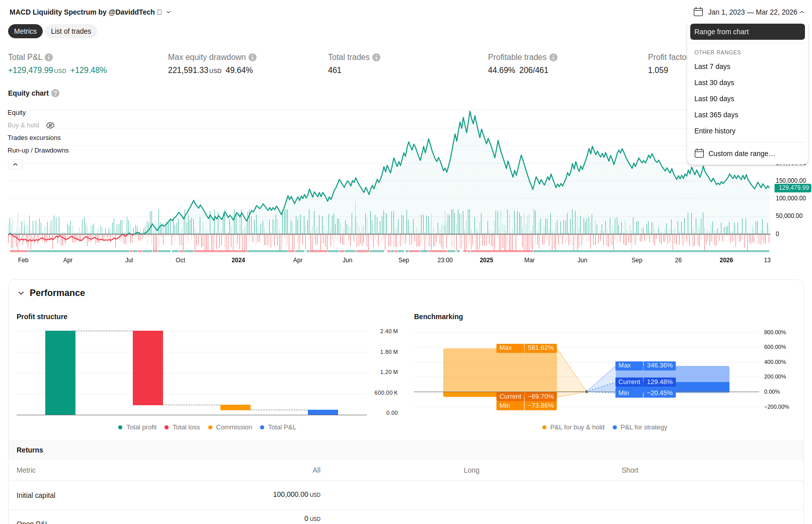Switch to the List of trades tab

point(71,31)
